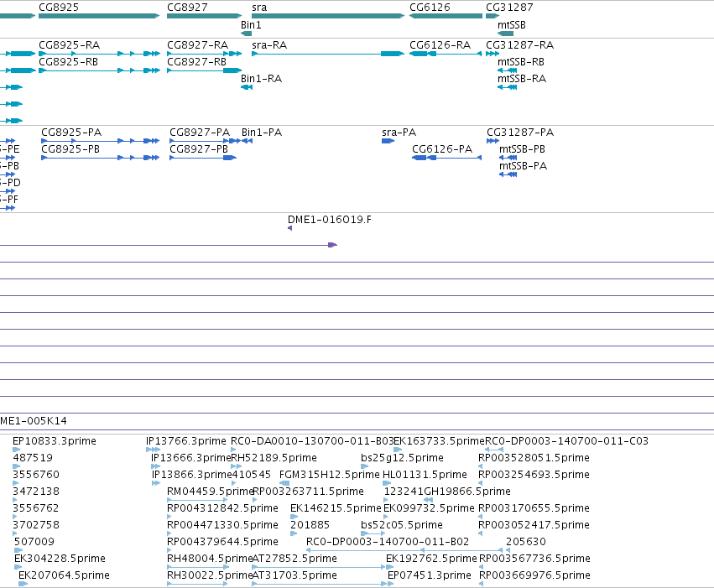Image resolution: width=714 pixels, height=588 pixels.
Task: Click the RH52189.5prime label
Action: pos(274,458)
